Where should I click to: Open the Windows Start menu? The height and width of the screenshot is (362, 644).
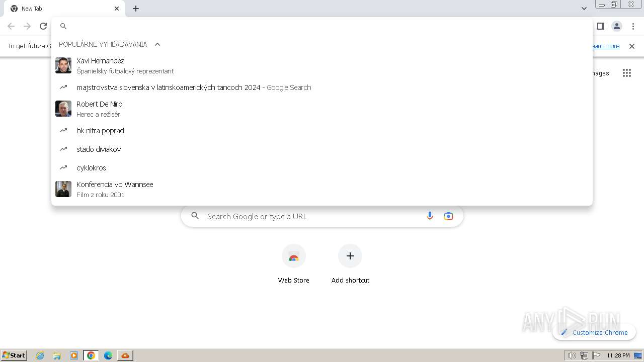[14, 355]
